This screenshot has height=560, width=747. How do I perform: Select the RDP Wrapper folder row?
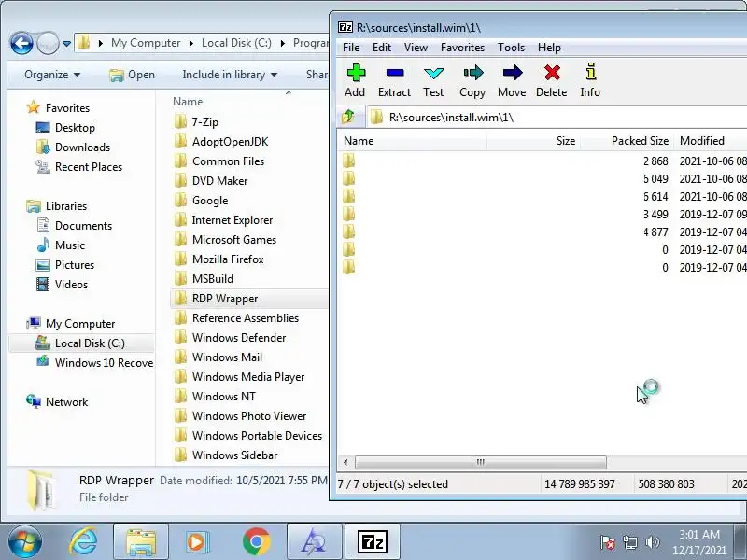(x=249, y=299)
